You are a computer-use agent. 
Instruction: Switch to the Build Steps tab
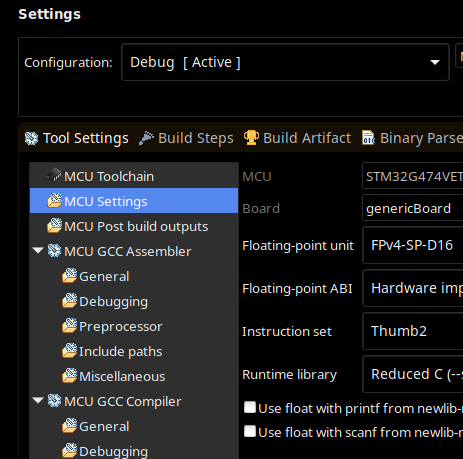(187, 138)
